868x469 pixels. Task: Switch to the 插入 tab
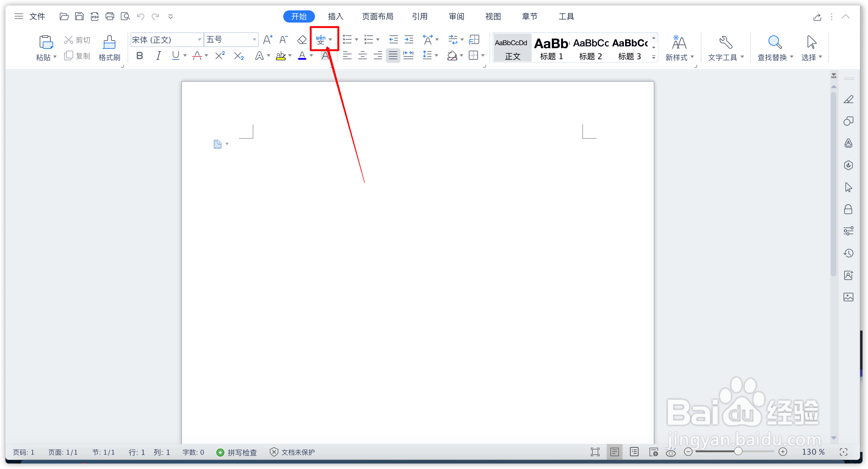[335, 16]
